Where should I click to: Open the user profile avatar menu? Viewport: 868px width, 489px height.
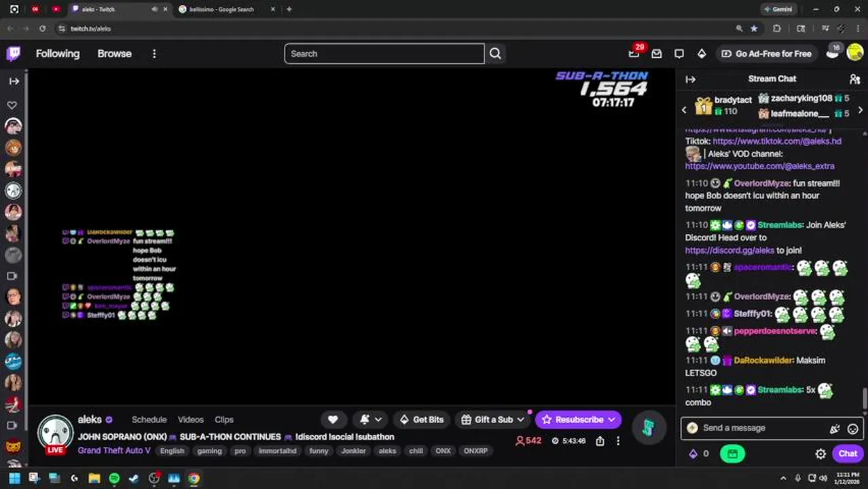(855, 54)
